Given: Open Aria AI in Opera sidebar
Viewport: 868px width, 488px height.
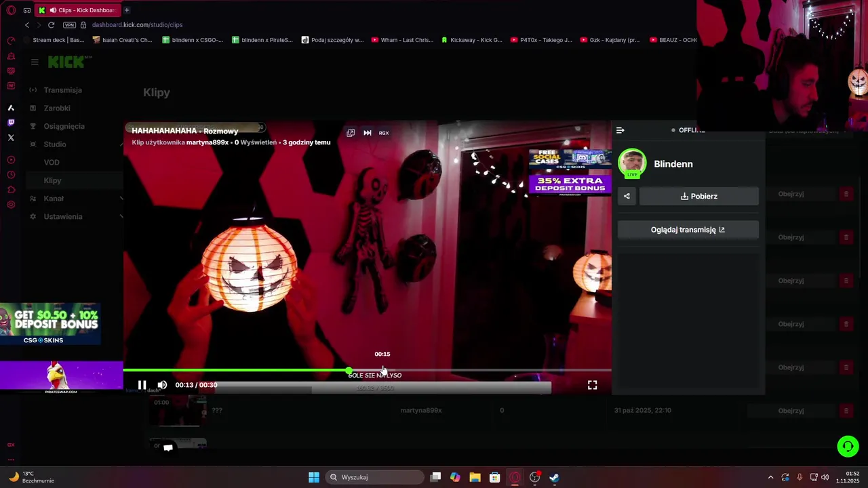Looking at the screenshot, I should [11, 108].
